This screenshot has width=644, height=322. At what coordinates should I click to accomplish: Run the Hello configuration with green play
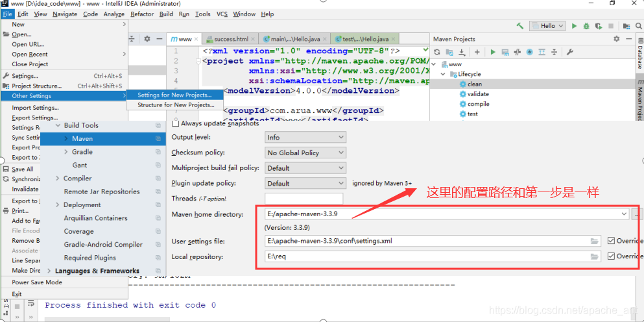(574, 26)
